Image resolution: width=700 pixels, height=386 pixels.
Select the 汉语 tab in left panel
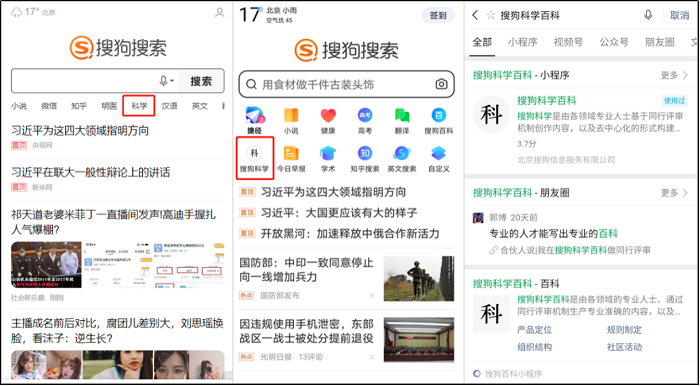point(170,106)
